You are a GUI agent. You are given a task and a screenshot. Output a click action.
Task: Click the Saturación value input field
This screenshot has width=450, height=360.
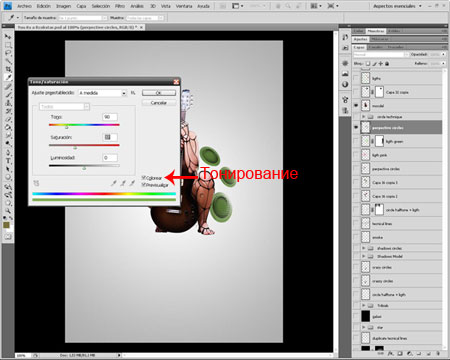(x=110, y=137)
